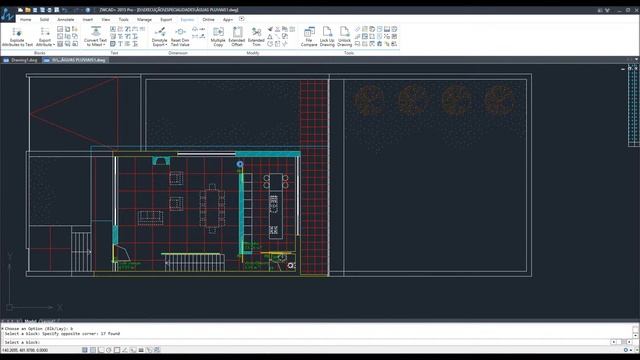Screen dimensions: 640x360
Task: Click Reset Dim Text Value tool
Action: point(180,37)
